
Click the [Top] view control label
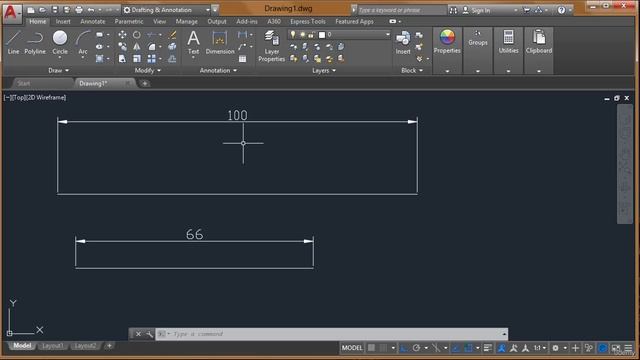(18, 98)
